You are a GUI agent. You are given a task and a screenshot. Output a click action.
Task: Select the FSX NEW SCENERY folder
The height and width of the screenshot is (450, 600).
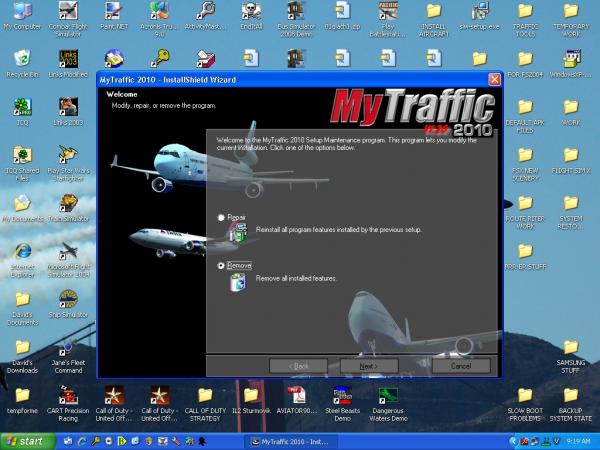click(x=525, y=164)
